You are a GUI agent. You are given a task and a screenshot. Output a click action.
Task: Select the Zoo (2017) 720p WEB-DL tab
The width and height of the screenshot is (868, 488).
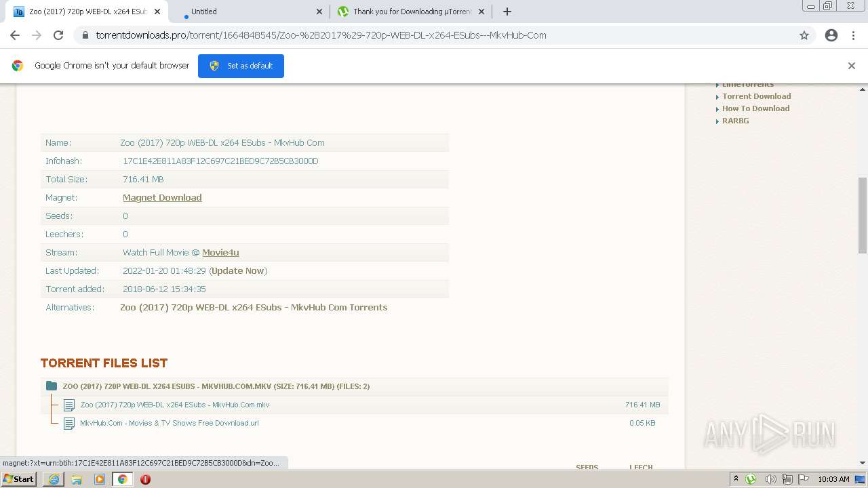point(87,12)
